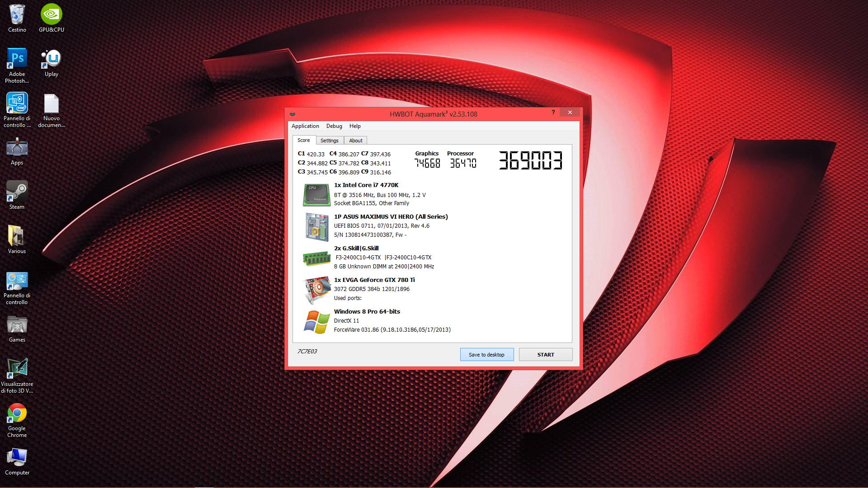
Task: Click the Windows logo icon in Aquamark
Action: click(316, 322)
